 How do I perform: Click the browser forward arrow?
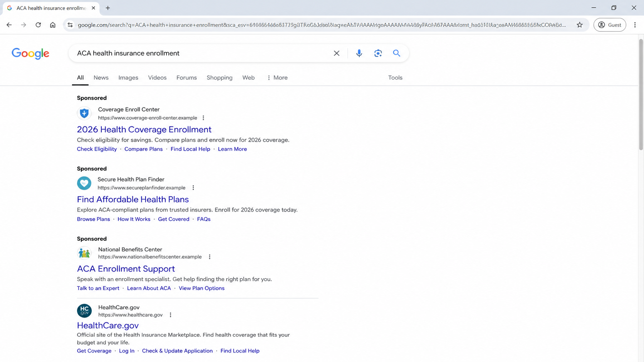point(23,25)
